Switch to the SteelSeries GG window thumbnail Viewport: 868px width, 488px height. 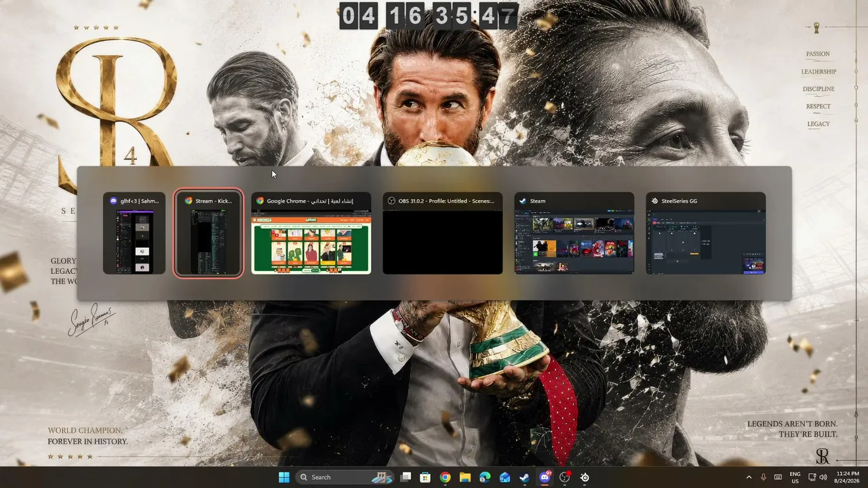click(x=706, y=233)
